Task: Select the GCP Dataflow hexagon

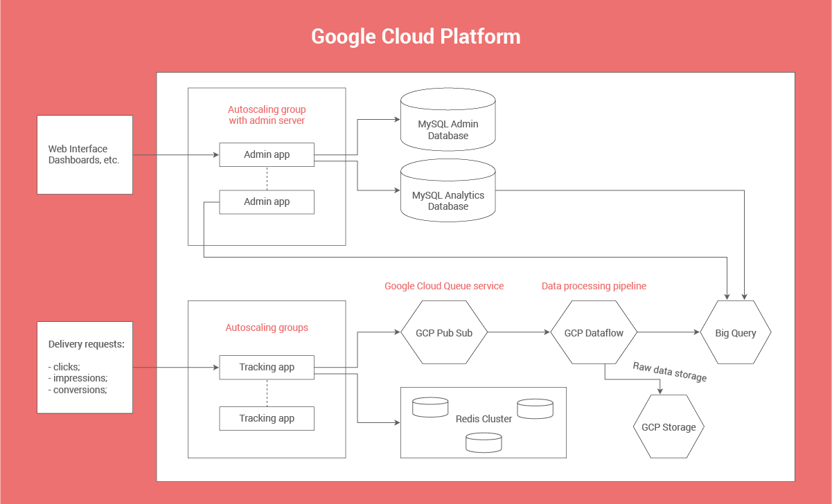Action: [594, 333]
